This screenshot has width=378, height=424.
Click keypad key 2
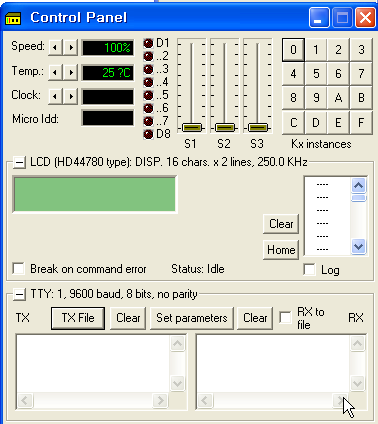tap(338, 50)
